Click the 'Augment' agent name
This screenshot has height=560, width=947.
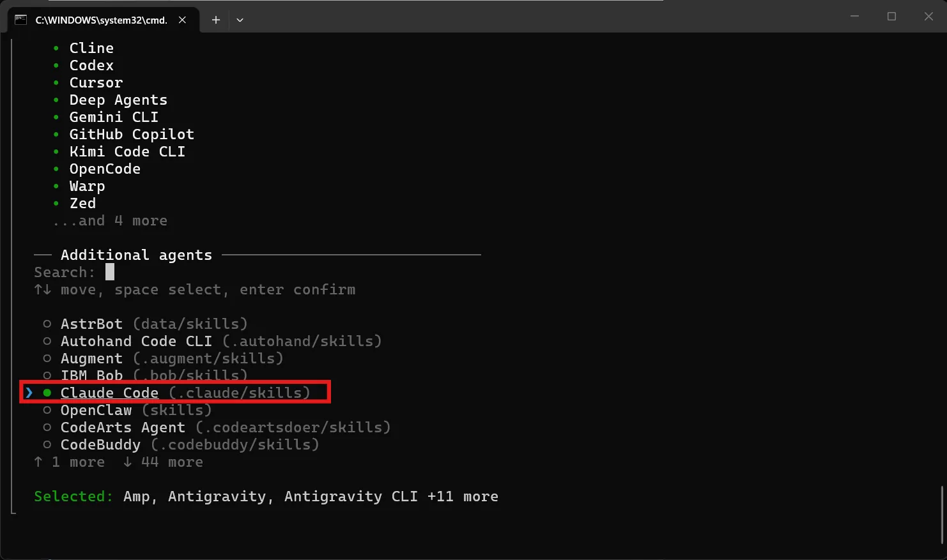point(91,358)
